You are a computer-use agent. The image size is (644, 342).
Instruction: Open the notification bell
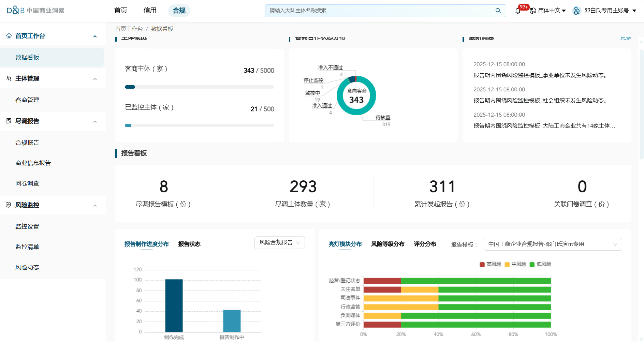[x=518, y=11]
